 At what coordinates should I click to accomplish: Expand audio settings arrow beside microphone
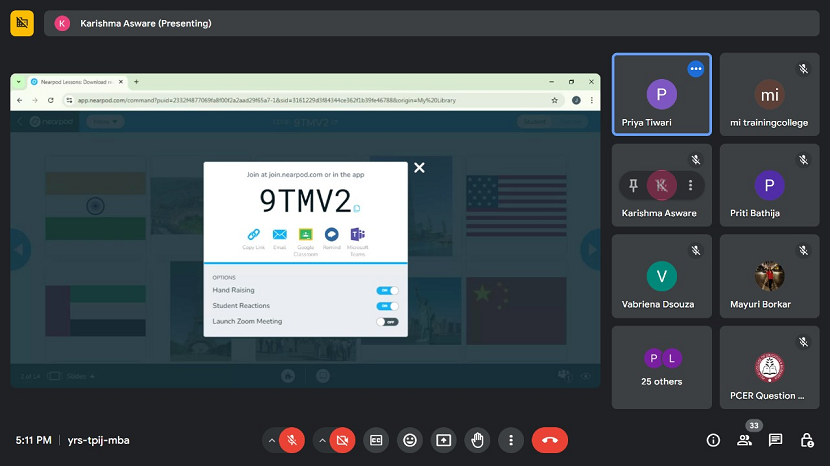coord(271,440)
